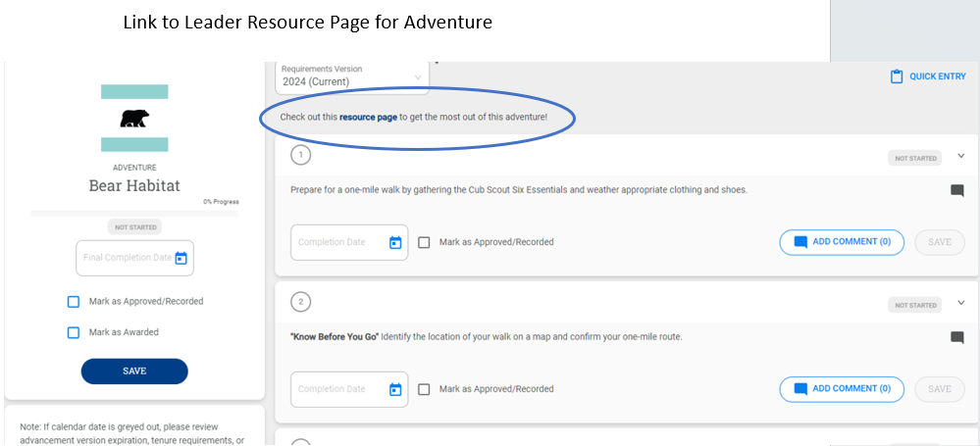Click the ADVENTURE label above Bear Habitat

tap(134, 168)
